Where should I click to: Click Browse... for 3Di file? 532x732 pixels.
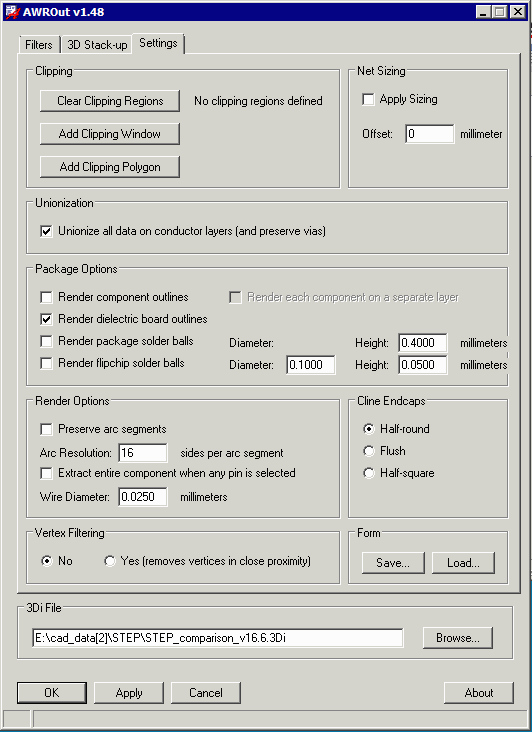pyautogui.click(x=457, y=638)
